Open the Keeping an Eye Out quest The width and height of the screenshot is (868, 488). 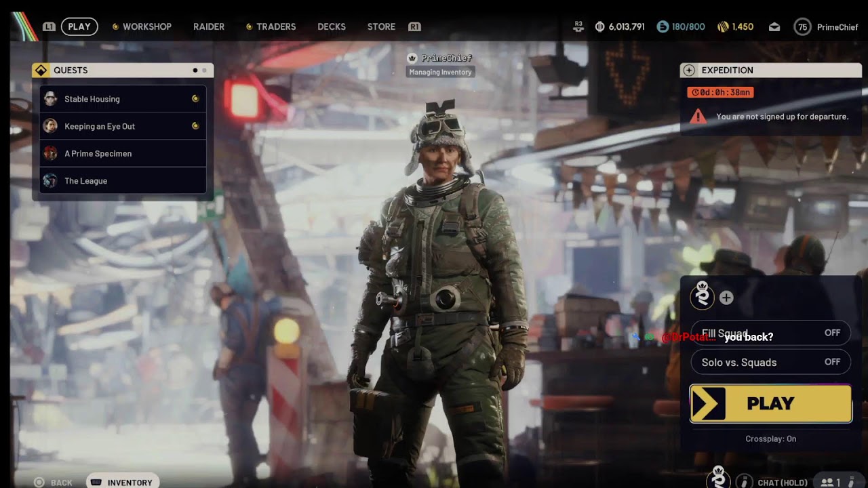123,126
